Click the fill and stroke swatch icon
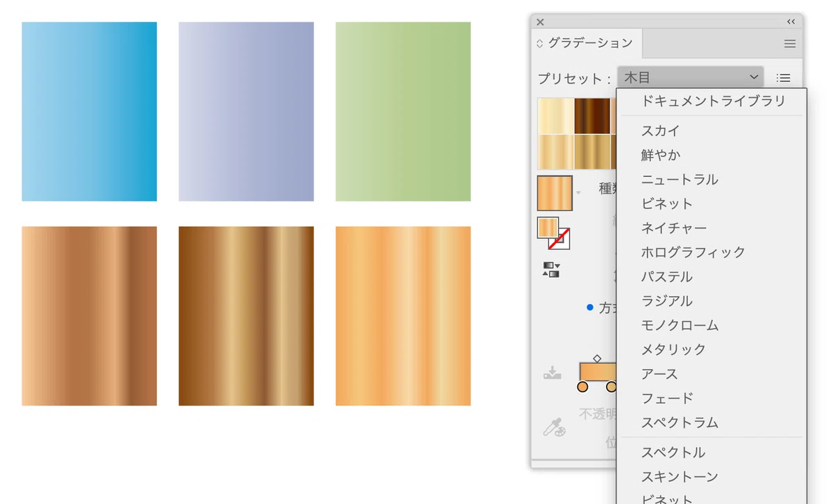Viewport: 833px width, 504px height. 553,233
